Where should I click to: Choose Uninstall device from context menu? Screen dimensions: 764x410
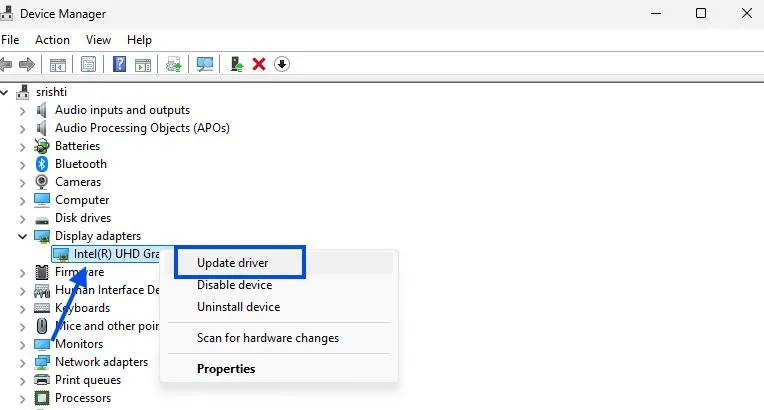(x=280, y=307)
